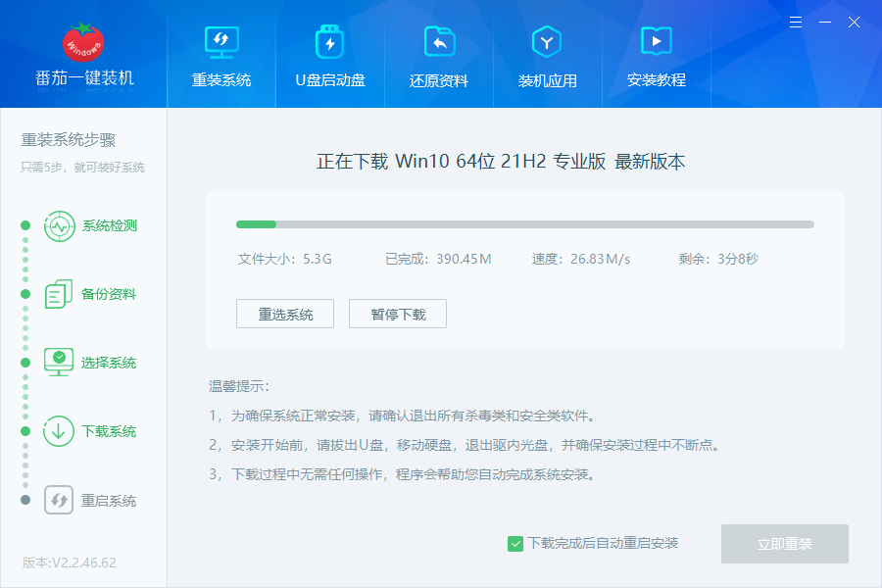The width and height of the screenshot is (882, 588).
Task: Minimize the 番茄一键装机 window
Action: [824, 22]
